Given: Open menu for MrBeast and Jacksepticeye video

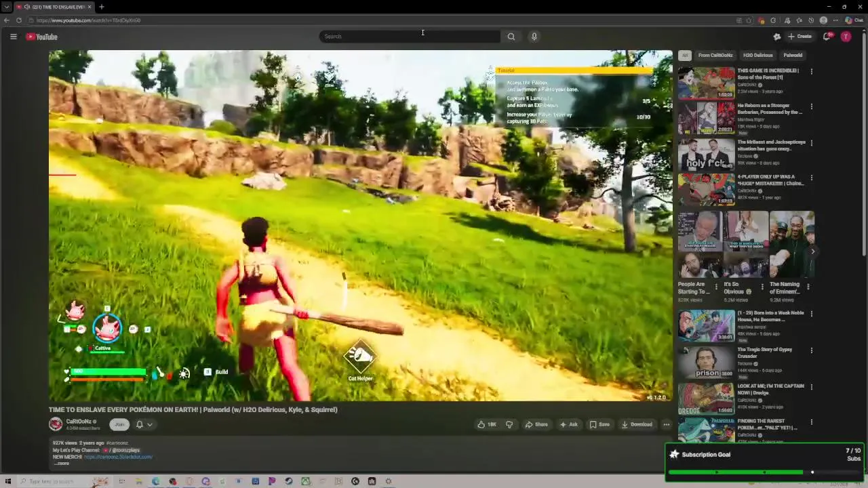Looking at the screenshot, I should click(x=811, y=143).
